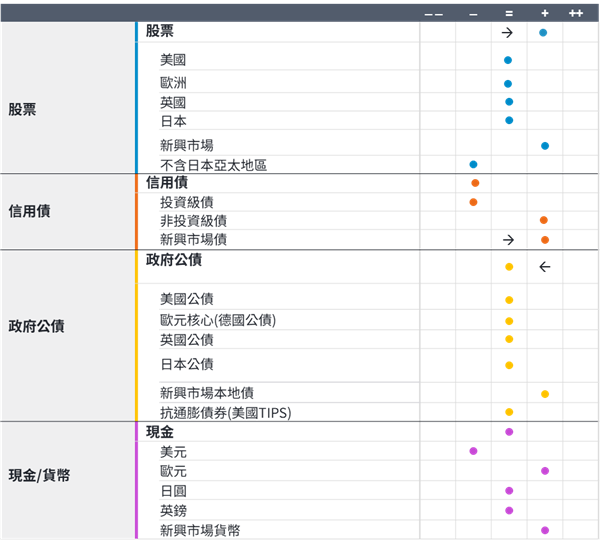This screenshot has height=547, width=600.
Task: Click the purple dot in the 美元 row
Action: 473,451
